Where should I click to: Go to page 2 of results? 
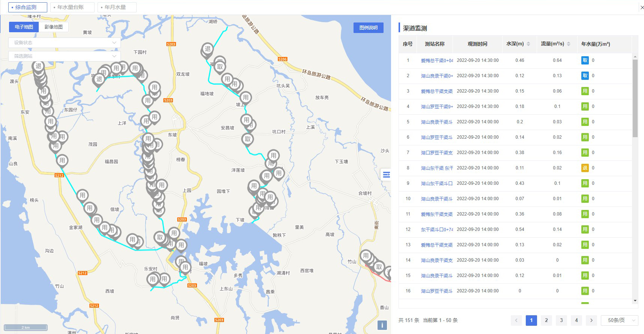(x=546, y=320)
